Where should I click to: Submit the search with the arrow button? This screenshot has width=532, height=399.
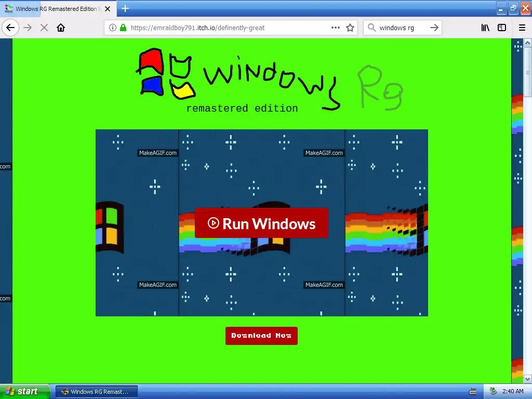[x=434, y=28]
